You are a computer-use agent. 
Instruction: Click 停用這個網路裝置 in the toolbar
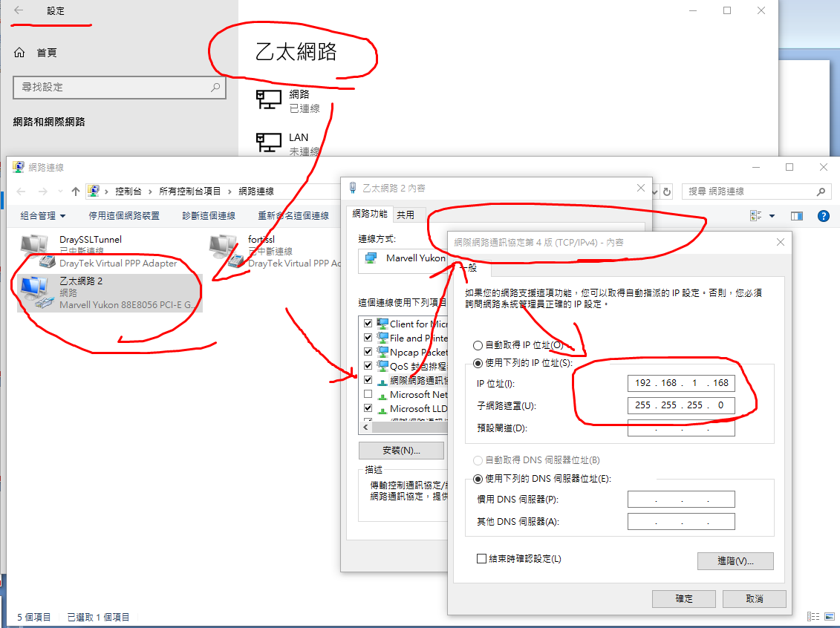(124, 216)
